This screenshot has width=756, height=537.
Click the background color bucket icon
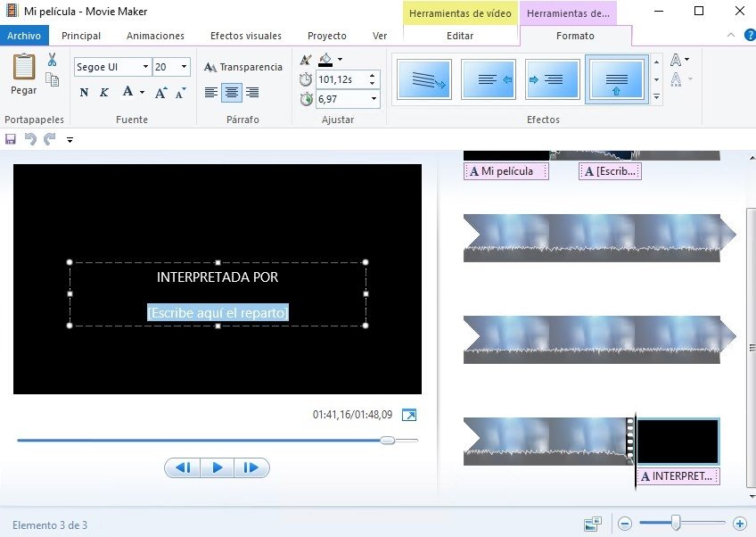click(x=326, y=60)
